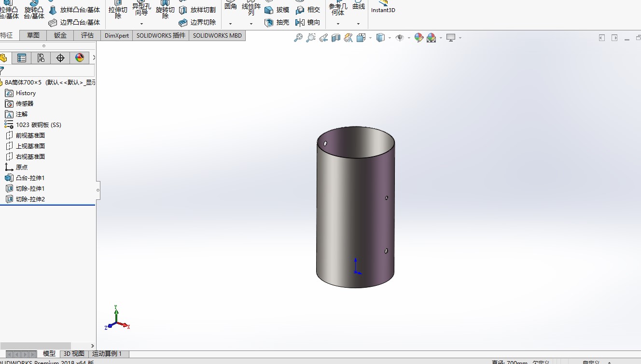Switch to the 运动算例 1 tab
Viewport: 641px width, 364px height.
click(x=107, y=354)
